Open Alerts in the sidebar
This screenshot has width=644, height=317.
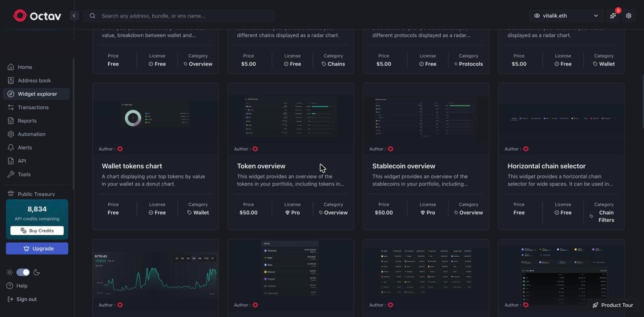click(x=36, y=147)
